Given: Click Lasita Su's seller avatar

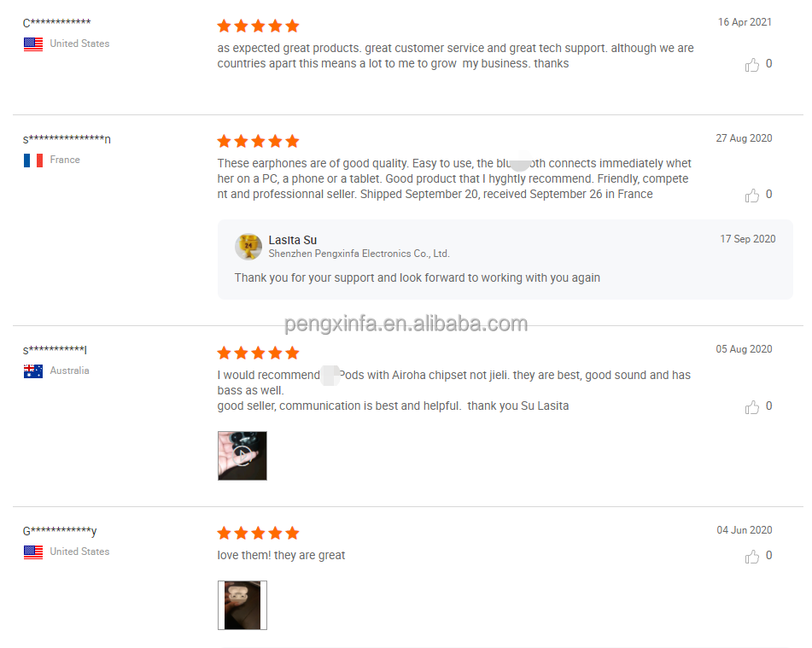Looking at the screenshot, I should (248, 246).
